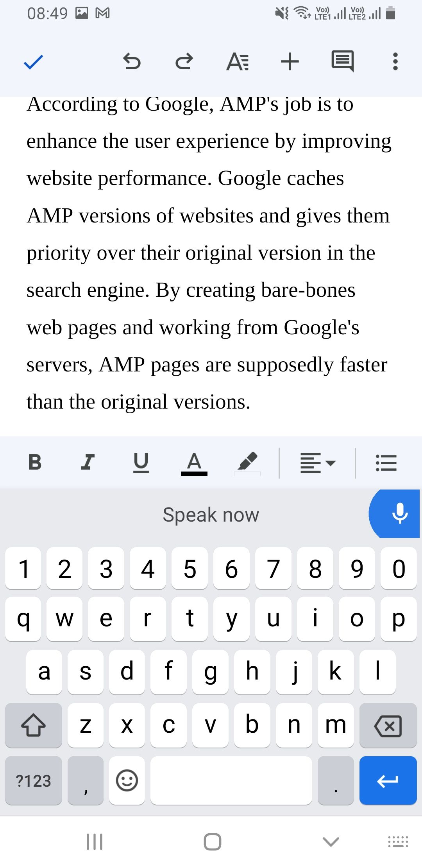Tap the Gmail notification icon in status bar
Viewport: 422px width, 868px height.
coord(102,13)
